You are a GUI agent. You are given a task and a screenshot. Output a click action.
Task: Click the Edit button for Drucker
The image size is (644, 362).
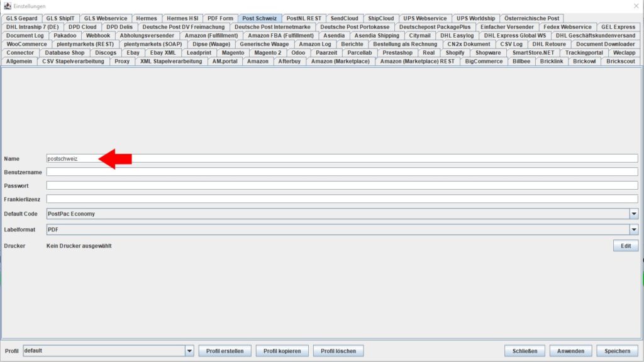[x=626, y=246]
